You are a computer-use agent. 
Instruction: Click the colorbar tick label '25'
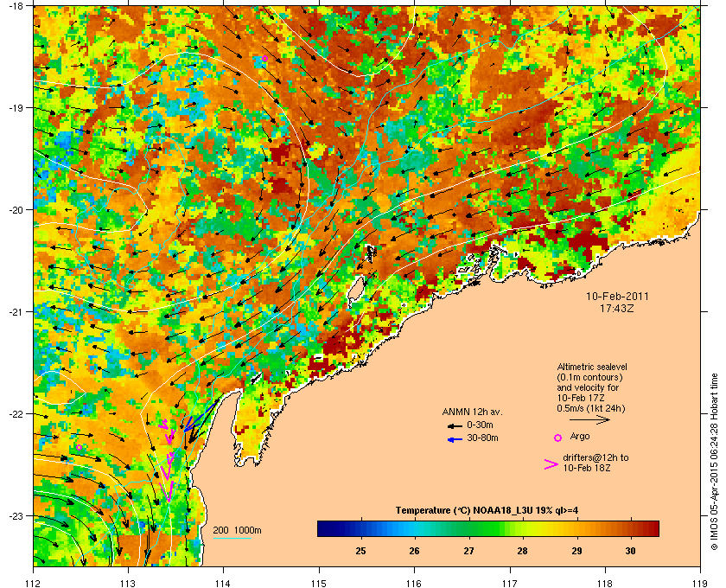(x=360, y=551)
